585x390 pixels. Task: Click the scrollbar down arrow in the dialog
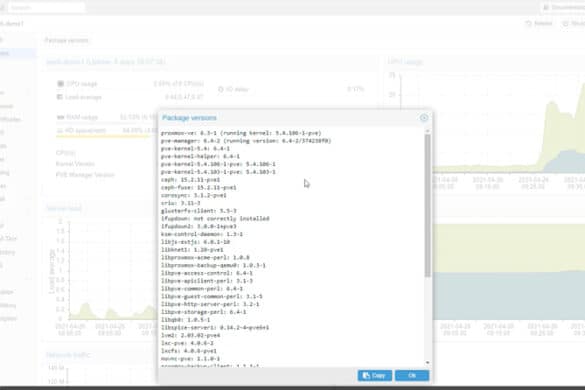point(428,362)
